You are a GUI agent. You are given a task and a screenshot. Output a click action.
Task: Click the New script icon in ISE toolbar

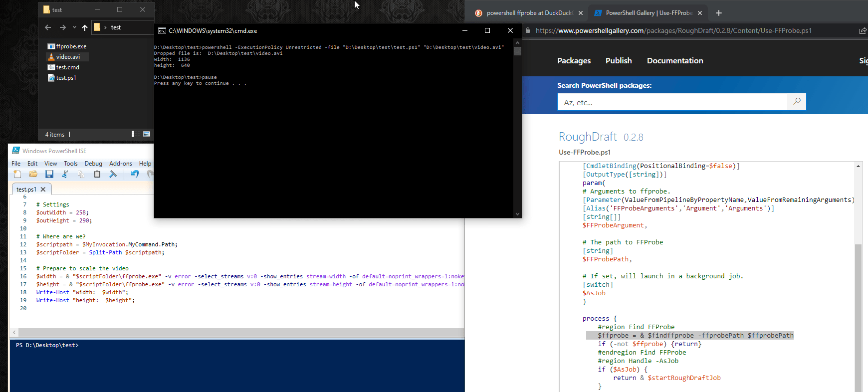tap(17, 174)
